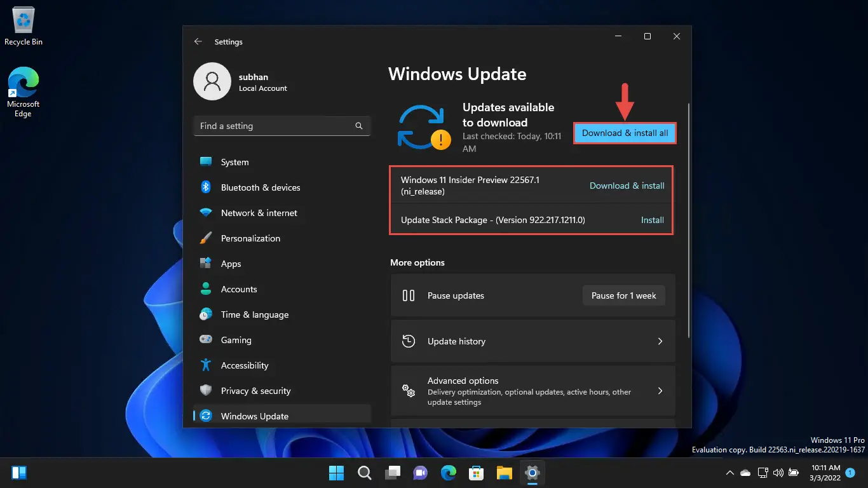Open the System settings category
This screenshot has height=488, width=868.
tap(282, 162)
